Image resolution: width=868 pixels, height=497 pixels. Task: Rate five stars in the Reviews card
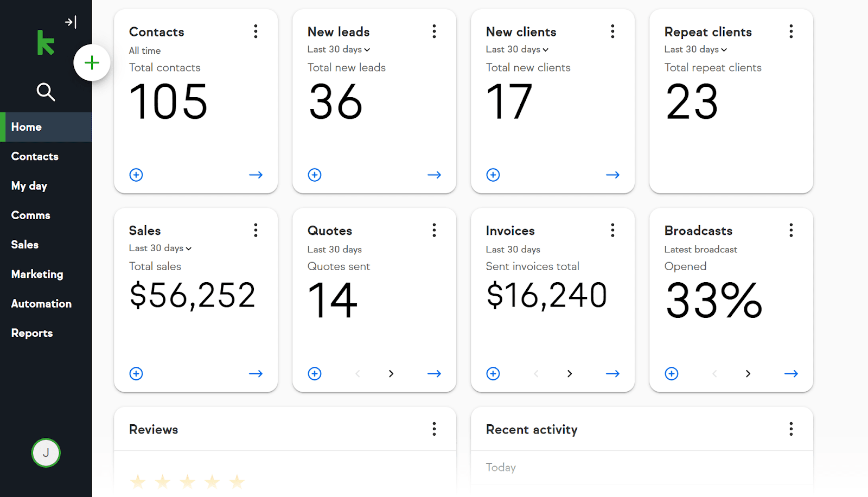(236, 481)
